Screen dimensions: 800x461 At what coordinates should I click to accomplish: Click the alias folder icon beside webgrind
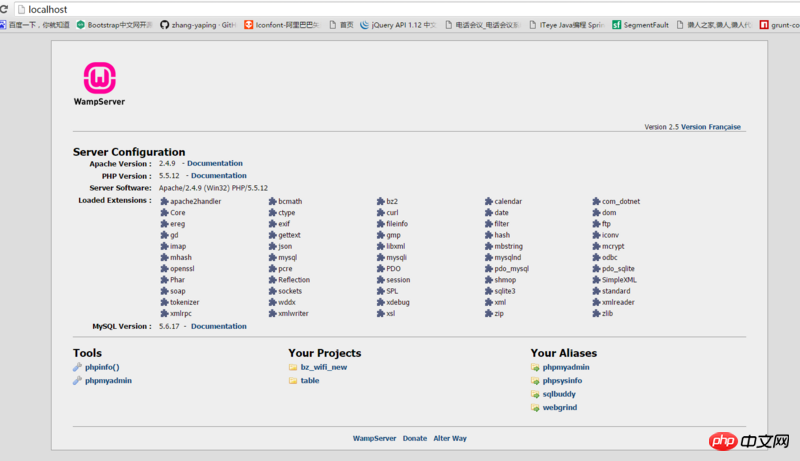tap(535, 407)
